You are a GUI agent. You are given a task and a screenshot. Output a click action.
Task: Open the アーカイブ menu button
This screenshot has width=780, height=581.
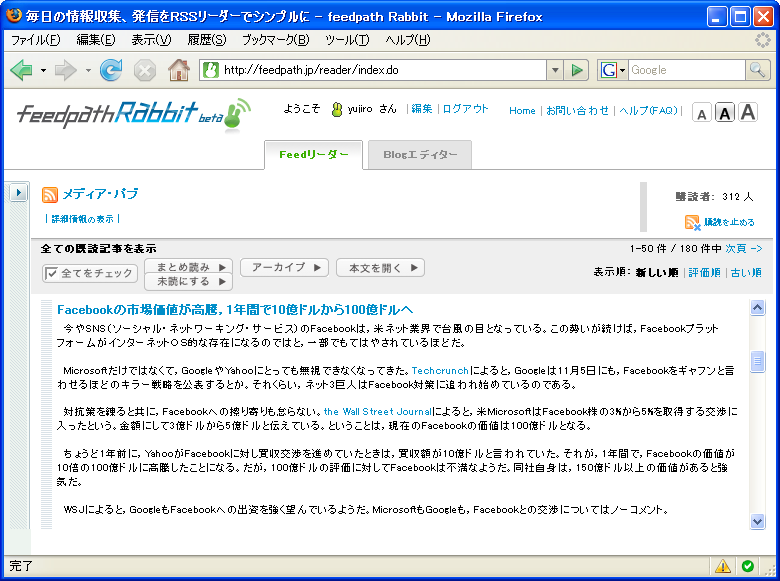coord(284,268)
